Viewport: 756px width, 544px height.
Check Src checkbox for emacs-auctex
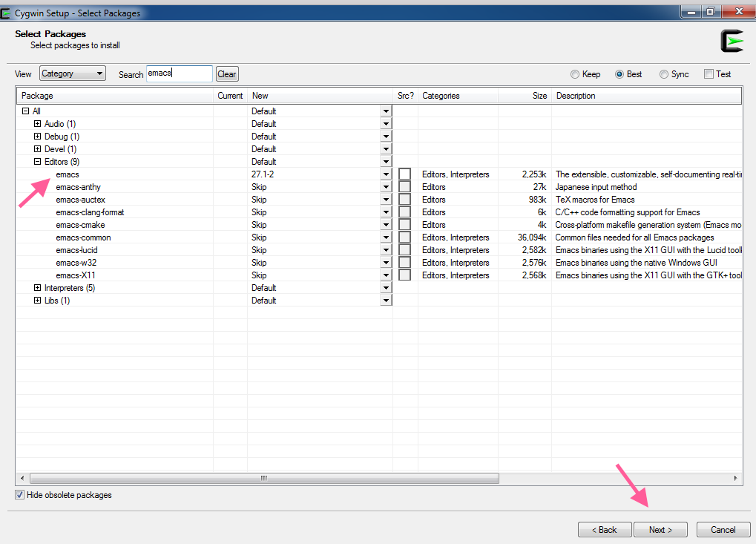tap(405, 199)
